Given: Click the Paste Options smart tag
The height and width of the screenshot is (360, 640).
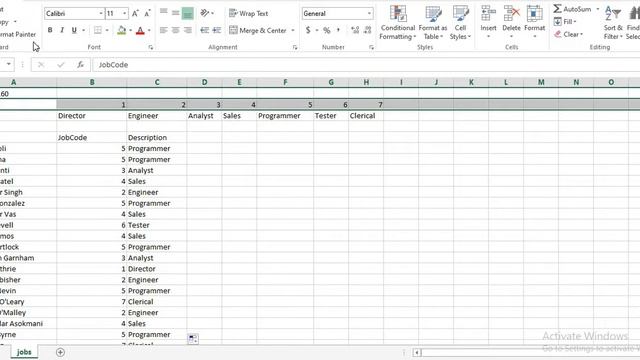Looking at the screenshot, I should 193,338.
